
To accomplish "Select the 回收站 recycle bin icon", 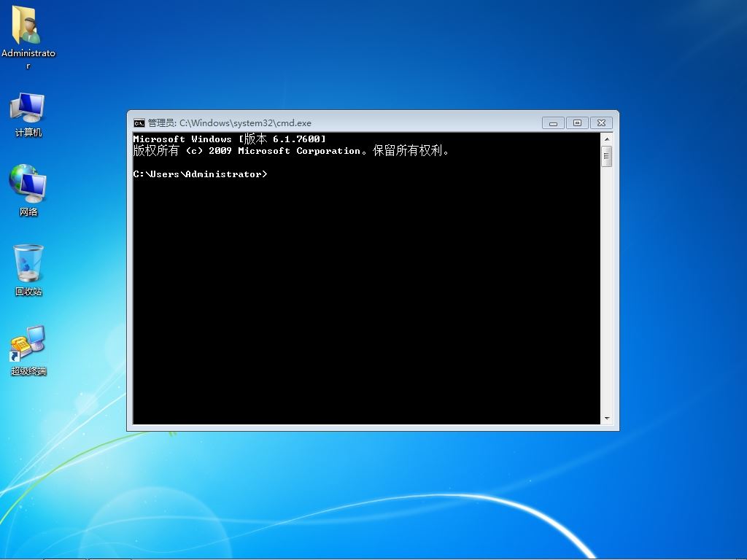I will tap(28, 270).
